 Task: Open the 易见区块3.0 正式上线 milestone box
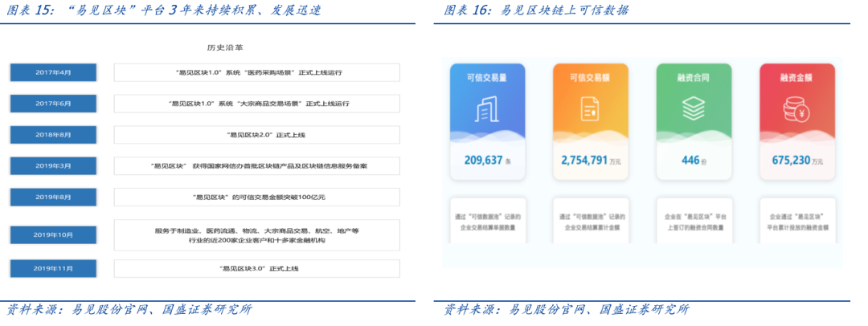pyautogui.click(x=257, y=268)
